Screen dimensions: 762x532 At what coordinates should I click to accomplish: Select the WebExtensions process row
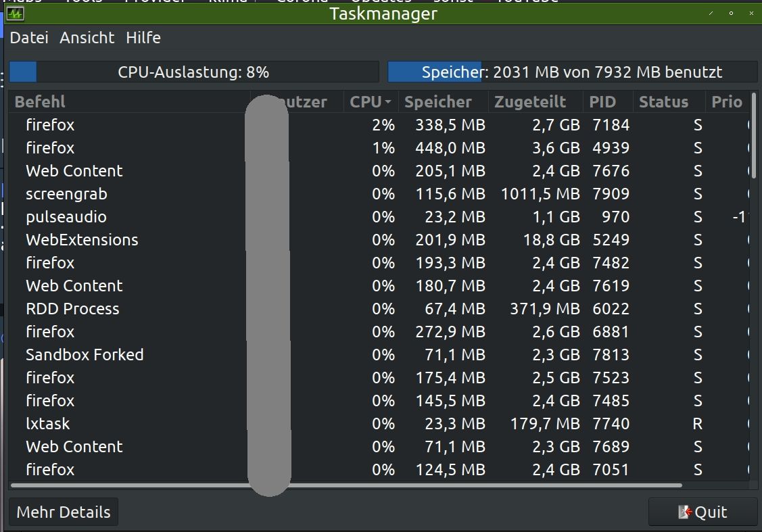pos(379,239)
